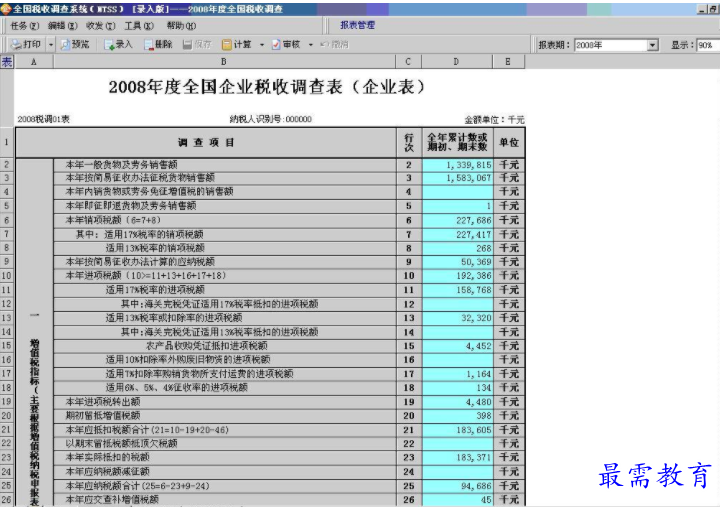
Task: Click the value 1,339,815
Action: [468, 165]
